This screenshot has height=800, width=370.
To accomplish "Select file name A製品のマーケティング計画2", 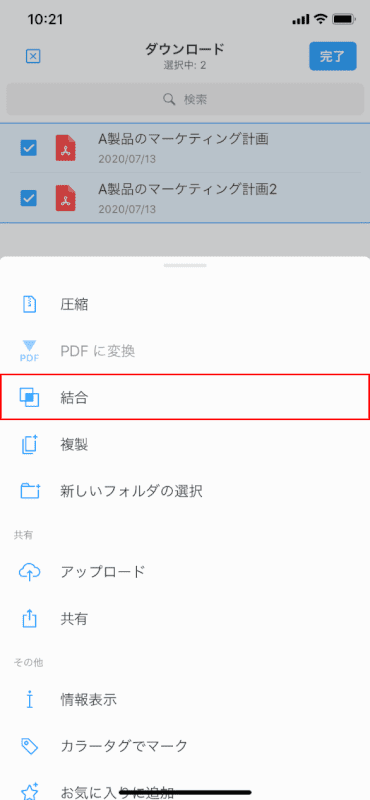I will pos(187,189).
